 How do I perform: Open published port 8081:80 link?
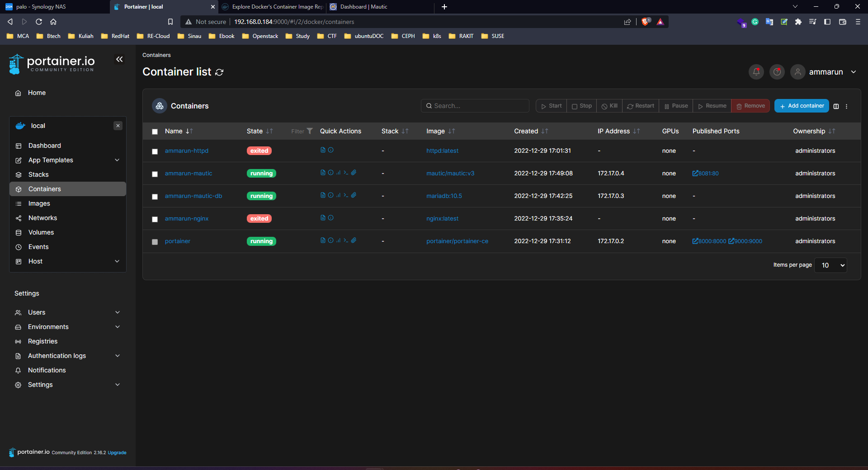(x=706, y=173)
